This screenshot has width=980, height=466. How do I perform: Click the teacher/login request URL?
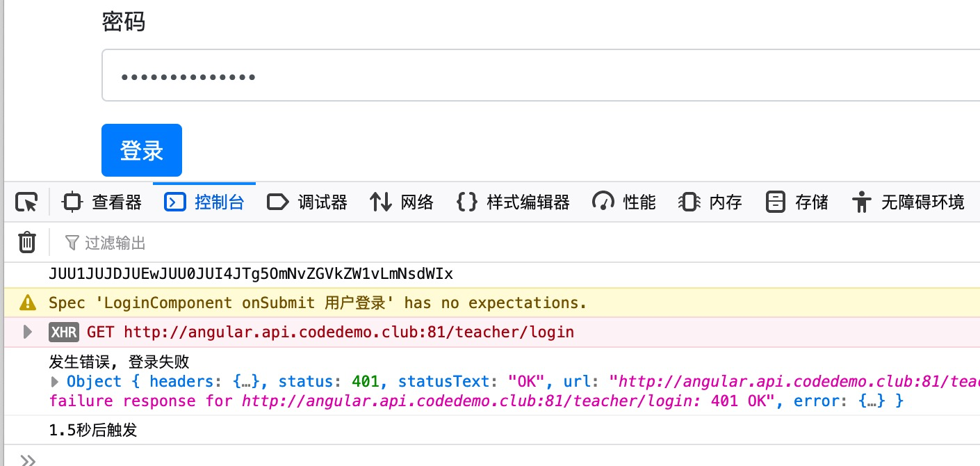[349, 332]
